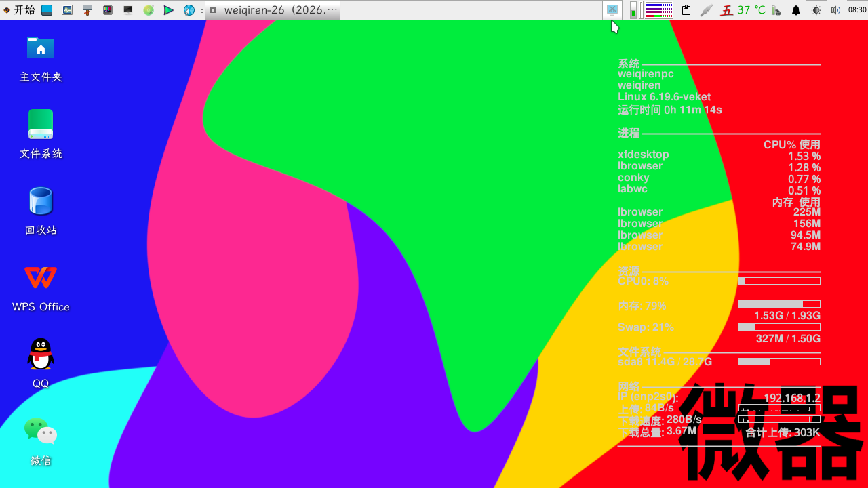
Task: Click the screenshot scissors tray icon
Action: [612, 10]
